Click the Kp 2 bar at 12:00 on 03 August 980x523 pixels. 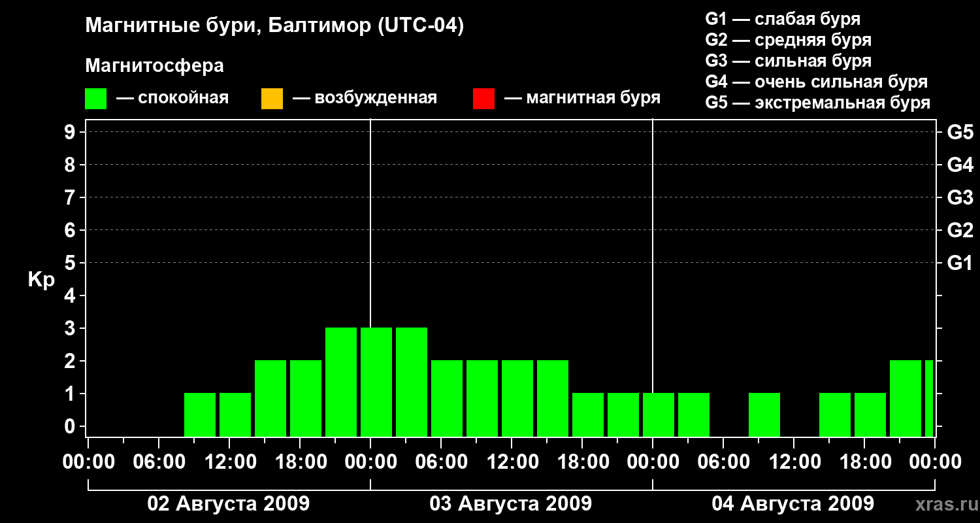517,398
